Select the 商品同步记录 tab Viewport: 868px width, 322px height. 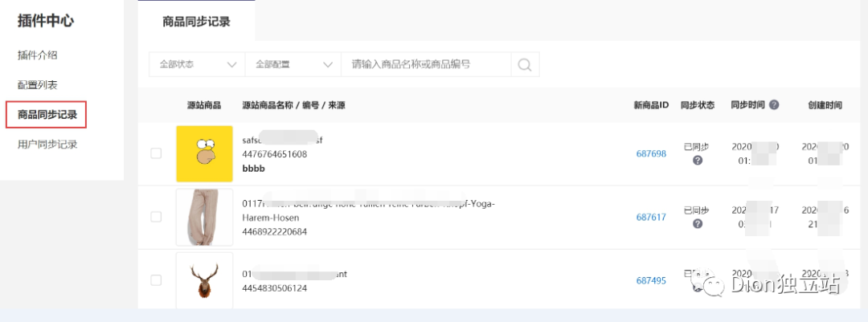pos(197,22)
